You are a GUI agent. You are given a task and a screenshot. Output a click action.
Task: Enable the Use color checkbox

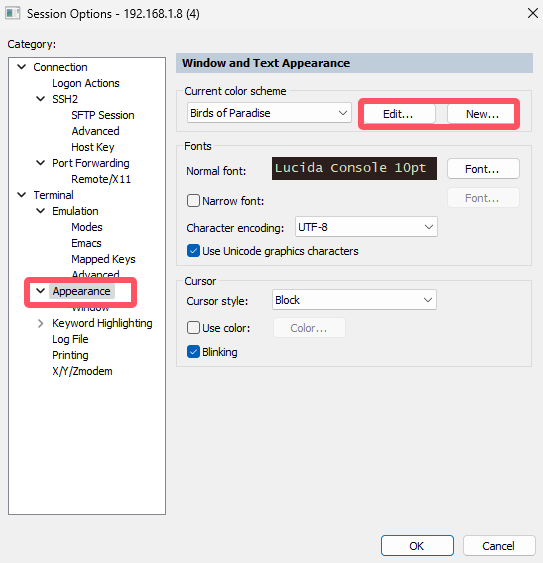coord(193,327)
